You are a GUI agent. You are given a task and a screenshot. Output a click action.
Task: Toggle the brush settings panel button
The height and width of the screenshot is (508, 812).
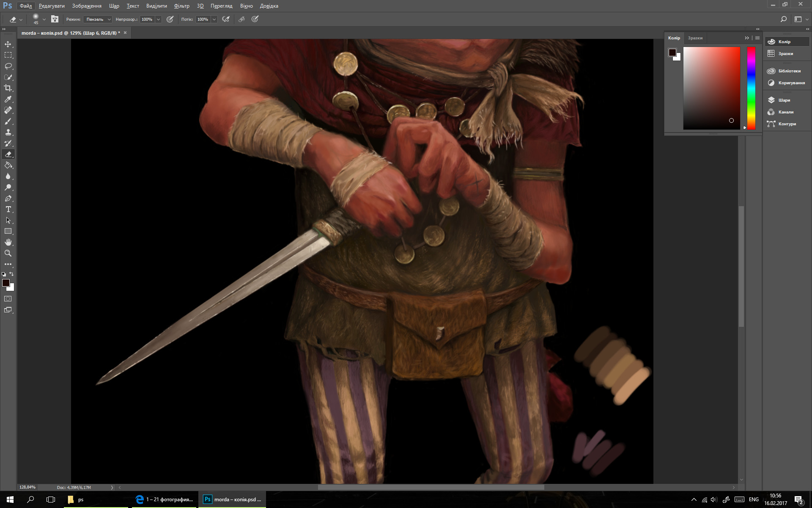tap(55, 19)
